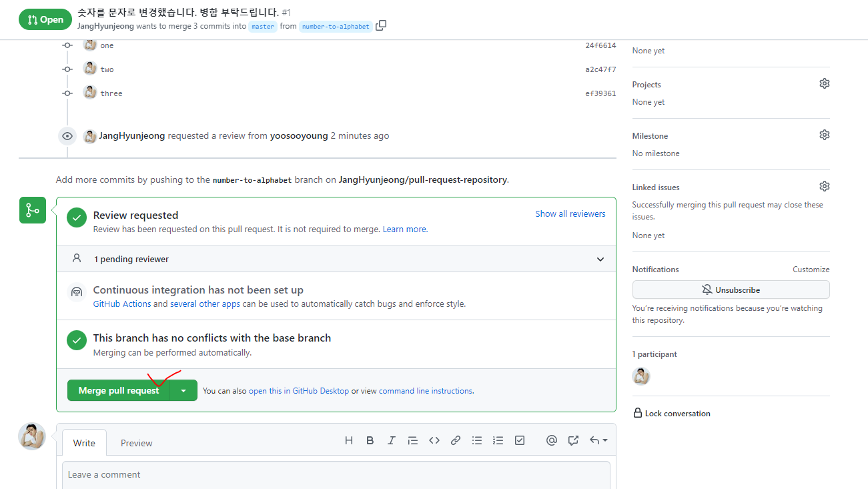The width and height of the screenshot is (868, 489).
Task: Click open this in GitHub Desktop
Action: point(299,391)
